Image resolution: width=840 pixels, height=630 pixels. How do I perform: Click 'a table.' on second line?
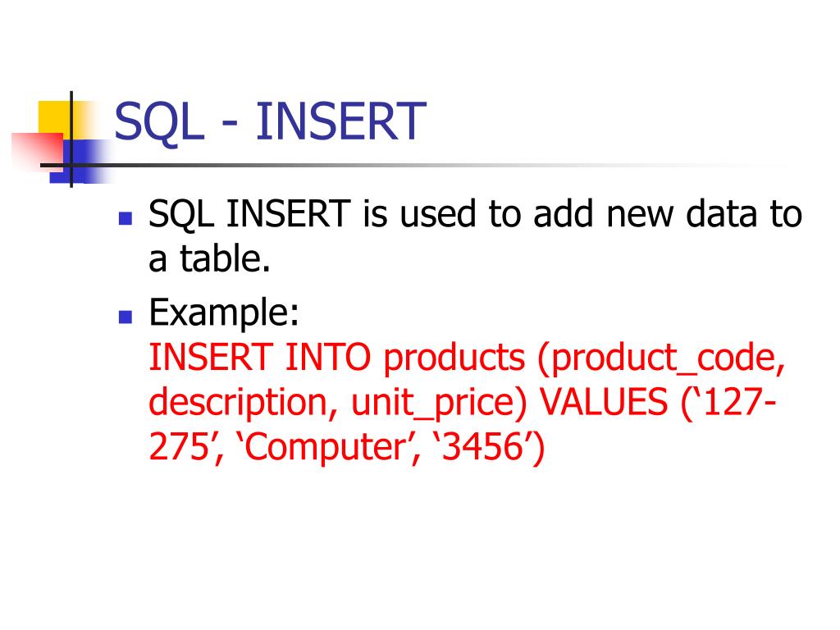coord(209,258)
